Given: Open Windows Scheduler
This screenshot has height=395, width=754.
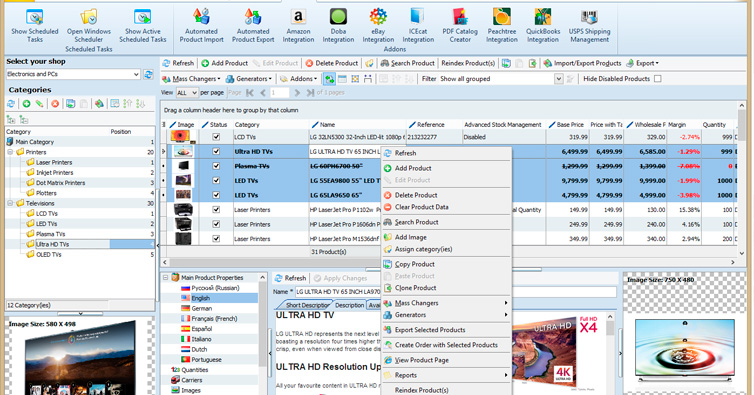Looking at the screenshot, I should pos(88,26).
